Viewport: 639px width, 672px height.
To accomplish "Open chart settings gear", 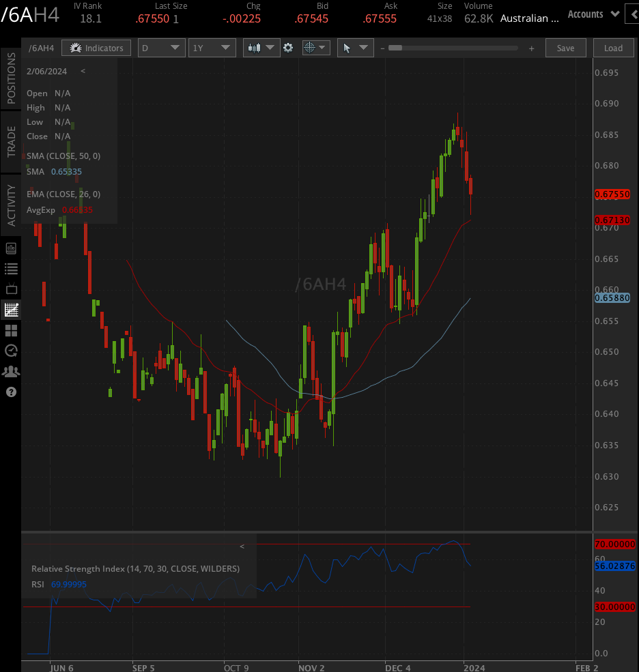I will (x=288, y=48).
